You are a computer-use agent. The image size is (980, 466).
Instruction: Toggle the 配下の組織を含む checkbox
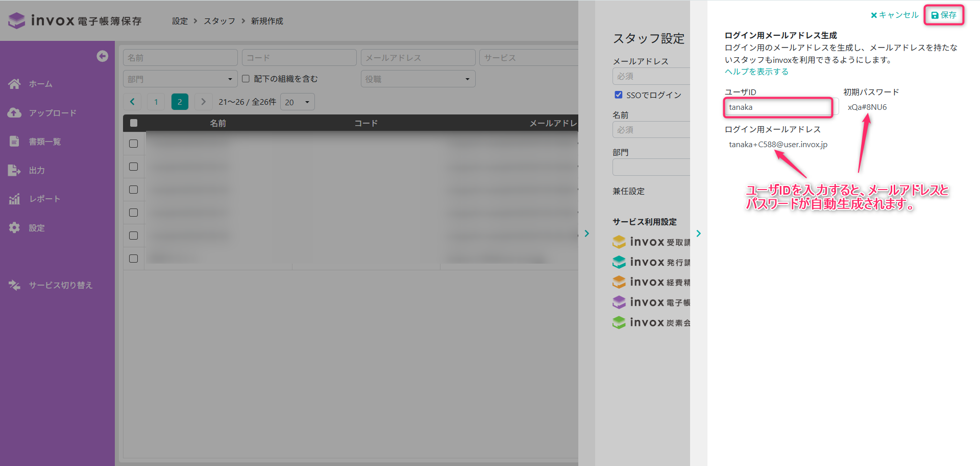pyautogui.click(x=246, y=79)
